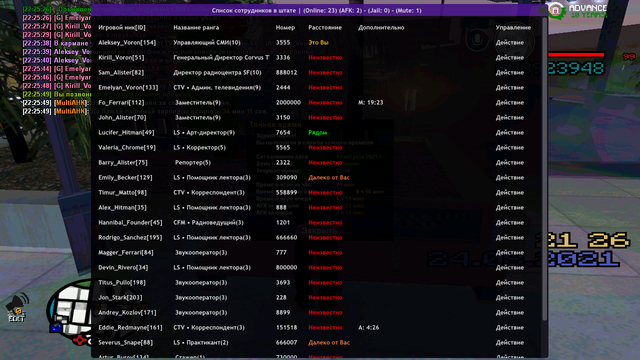
Task: Click Действие for Emelyan_Voron[133]
Action: tap(509, 87)
